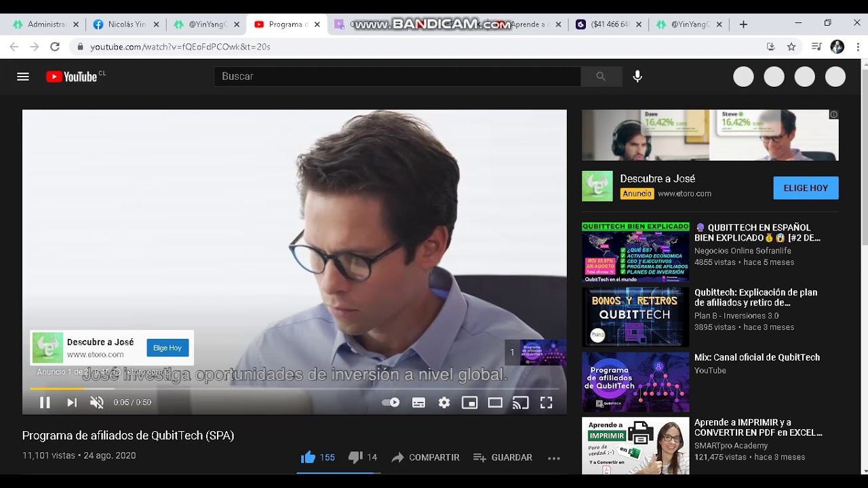Viewport: 868px width, 488px height.
Task: Toggle the autoplay switch in the player
Action: point(391,403)
